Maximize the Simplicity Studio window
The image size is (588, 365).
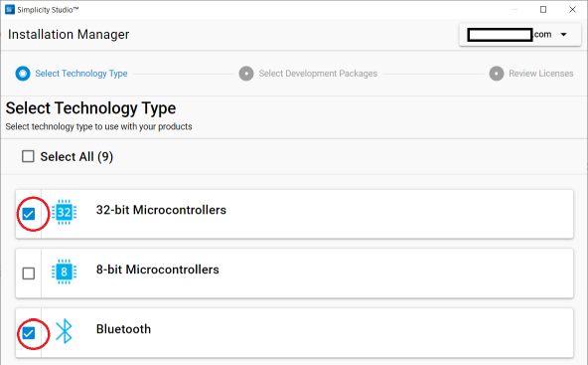[x=543, y=10]
